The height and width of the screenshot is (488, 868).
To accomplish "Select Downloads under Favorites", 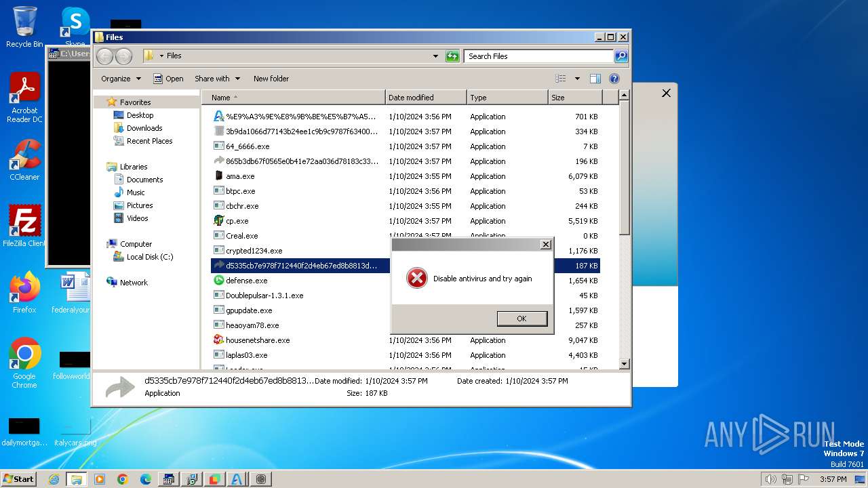I will coord(144,128).
